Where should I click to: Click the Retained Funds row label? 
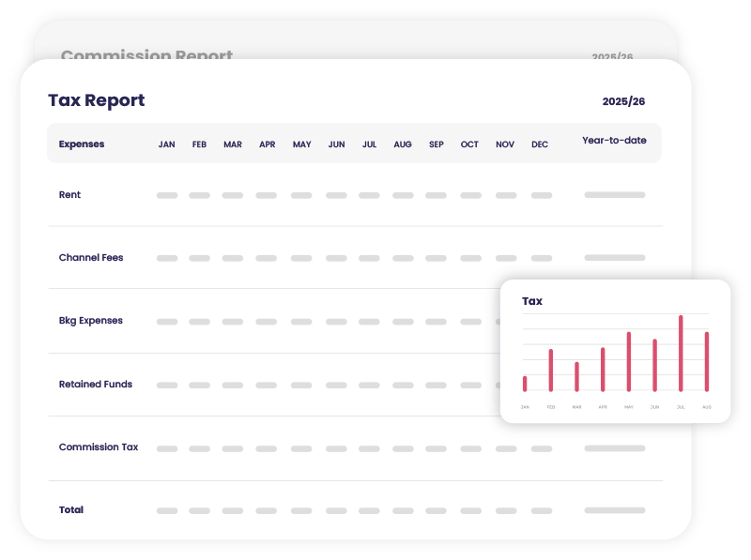coord(96,385)
